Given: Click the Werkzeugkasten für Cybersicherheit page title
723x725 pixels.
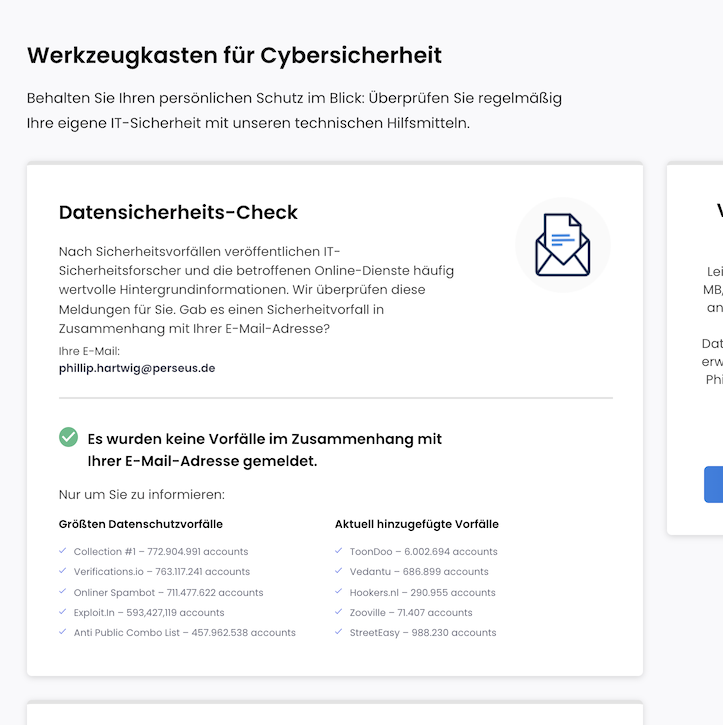Looking at the screenshot, I should [x=234, y=55].
